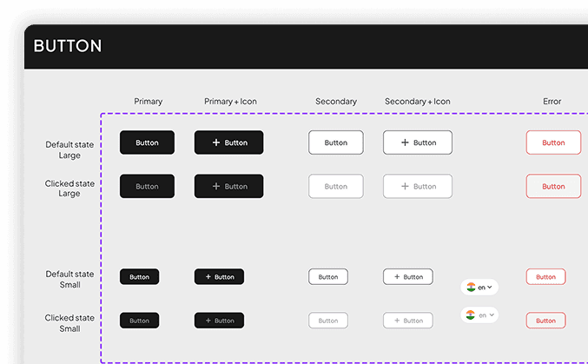Click the Secondary + Icon button in Clicked state Large row

418,186
